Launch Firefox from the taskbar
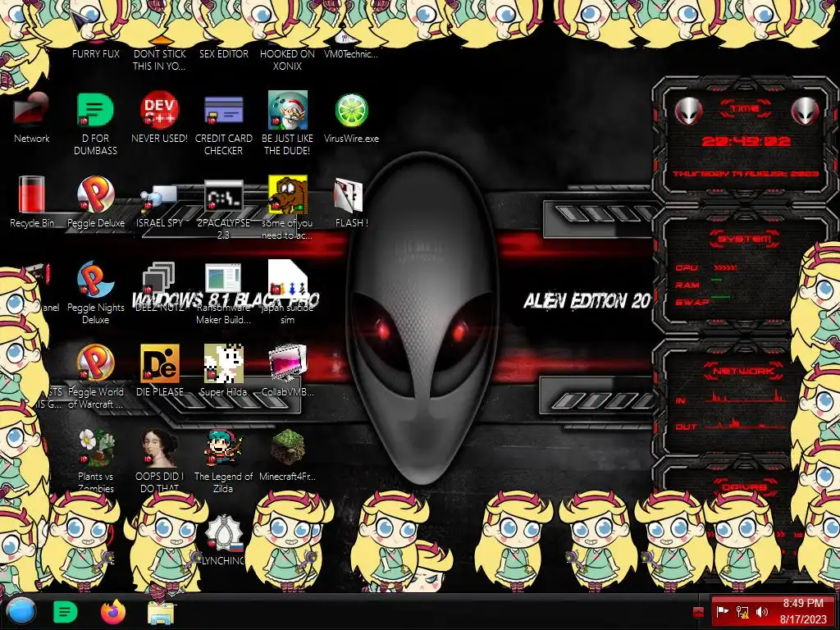Viewport: 840px width, 630px height. 113,612
